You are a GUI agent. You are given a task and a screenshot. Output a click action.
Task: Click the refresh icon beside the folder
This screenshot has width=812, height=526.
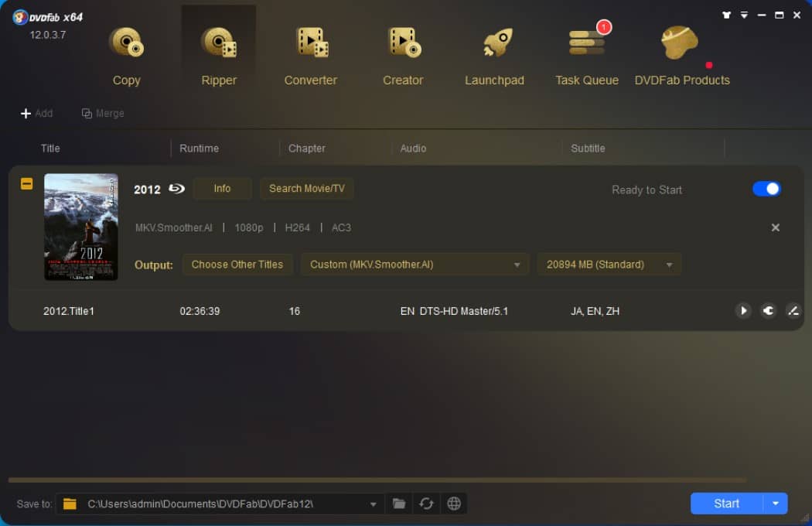tap(426, 504)
